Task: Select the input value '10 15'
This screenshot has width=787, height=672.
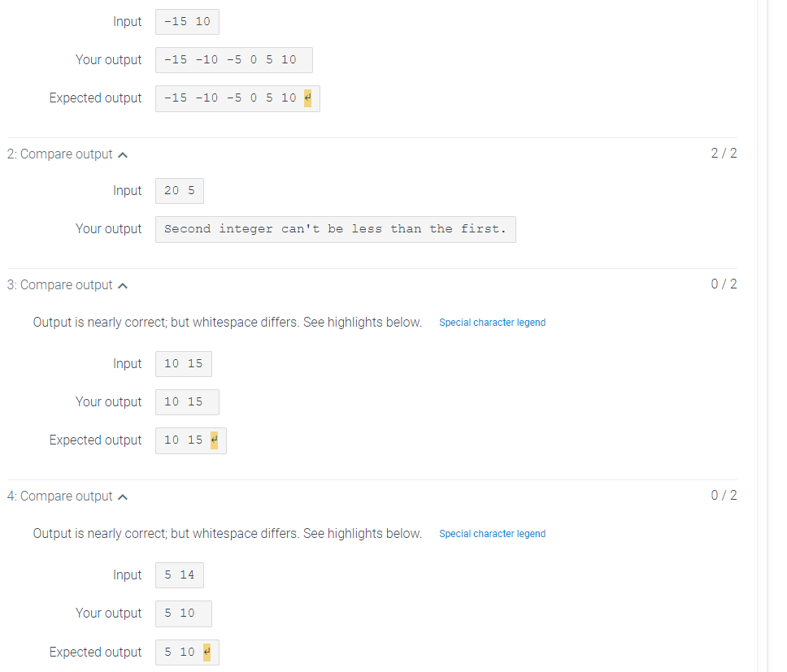Action: click(184, 364)
